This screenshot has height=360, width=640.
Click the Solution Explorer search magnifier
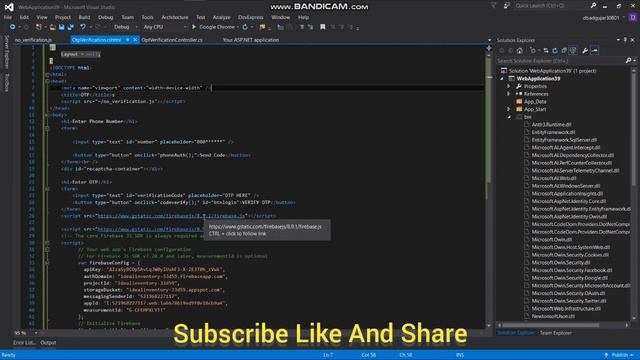(628, 60)
